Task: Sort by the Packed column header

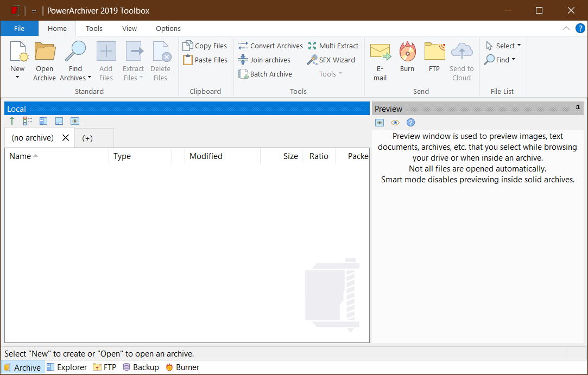Action: point(353,156)
